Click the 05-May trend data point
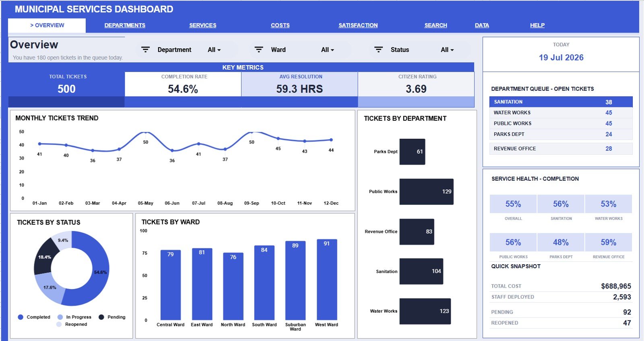The width and height of the screenshot is (644, 341). 145,132
